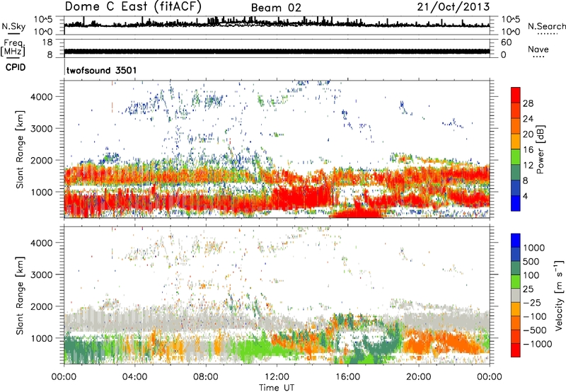Viewport: 566px width, 392px height.
Task: Click the 'Nave' legend label
Action: click(x=538, y=49)
